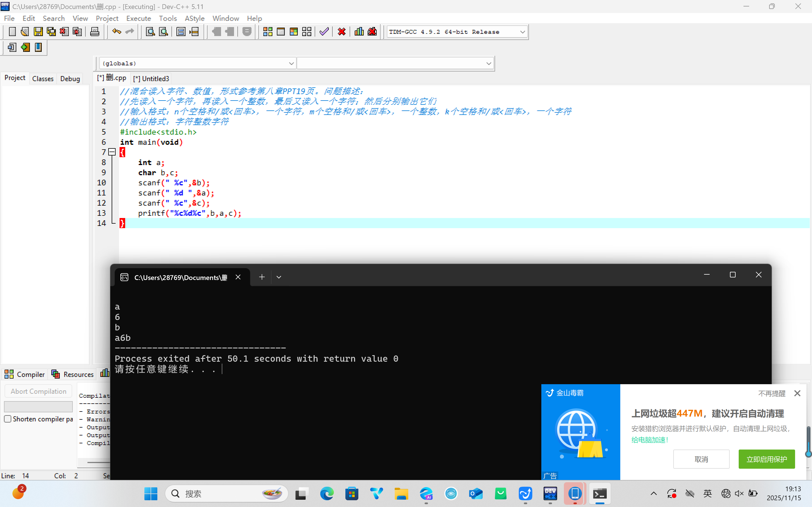812x507 pixels.
Task: Click the 取消 button in the ad popup
Action: click(701, 459)
